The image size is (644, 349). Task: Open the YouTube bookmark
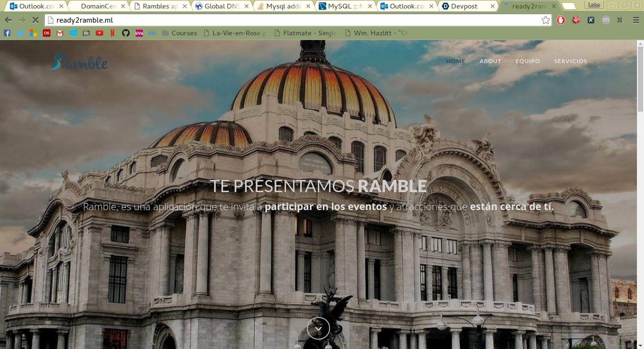(99, 33)
